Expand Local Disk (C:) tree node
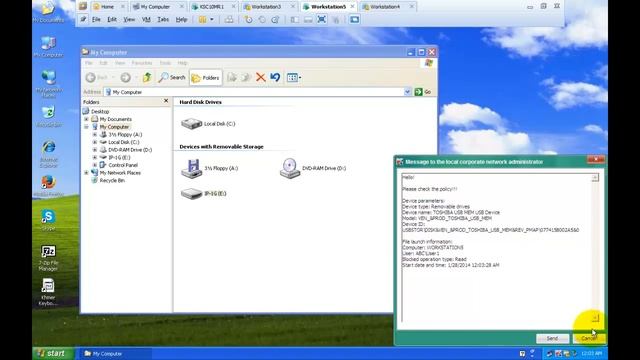Screen dimensions: 640x360 click(95, 142)
